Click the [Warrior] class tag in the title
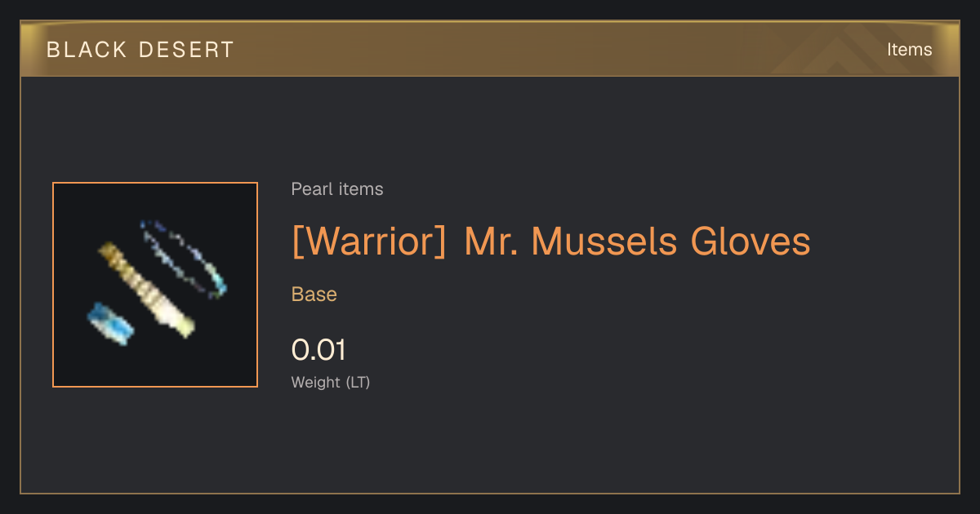 pyautogui.click(x=369, y=241)
